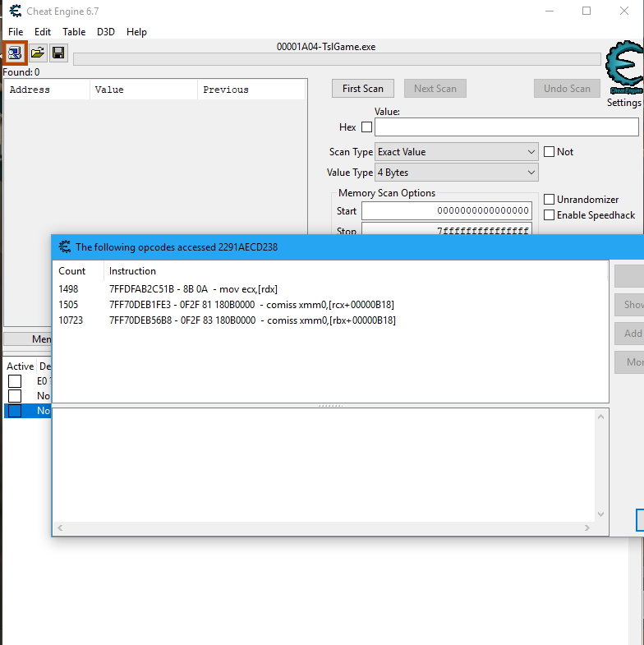The image size is (644, 645).
Task: Enable the Unrandomizer checkbox
Action: coord(549,200)
